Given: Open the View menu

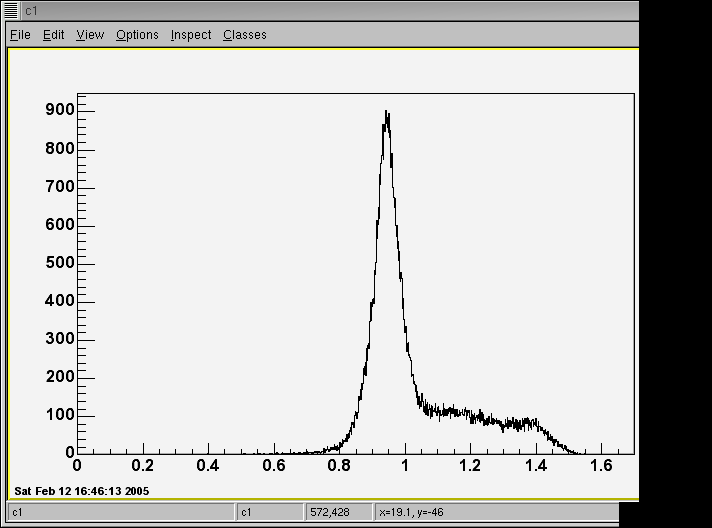Looking at the screenshot, I should pyautogui.click(x=90, y=35).
